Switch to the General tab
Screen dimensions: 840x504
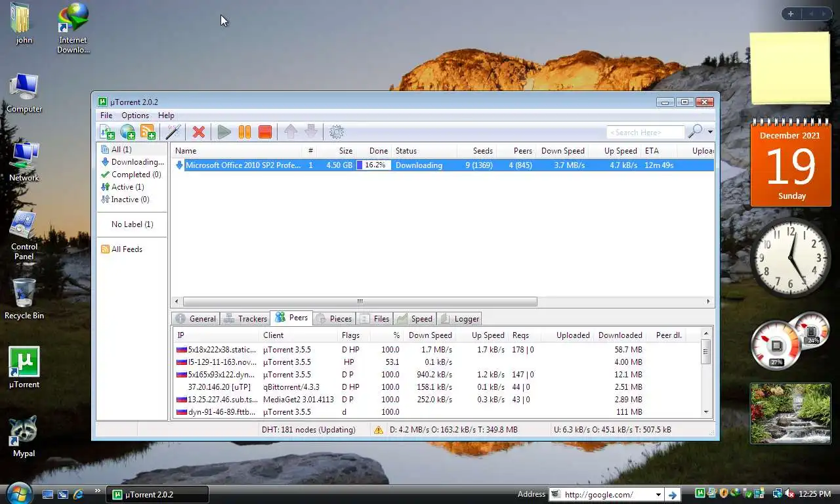click(x=196, y=319)
